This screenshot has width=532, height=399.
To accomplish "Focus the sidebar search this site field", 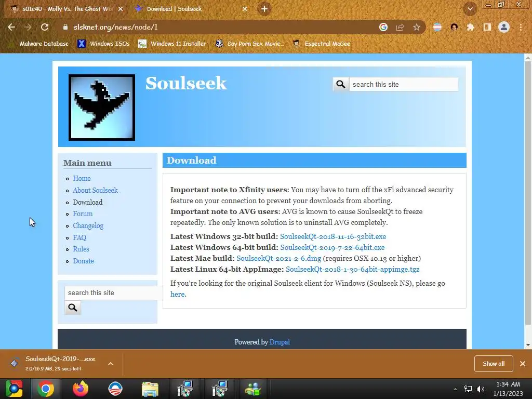I will coord(114,293).
